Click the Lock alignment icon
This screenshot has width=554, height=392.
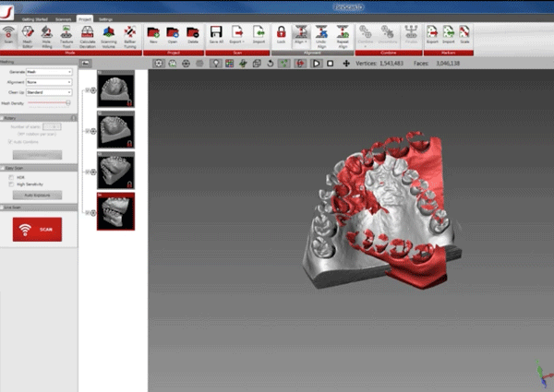click(x=281, y=36)
